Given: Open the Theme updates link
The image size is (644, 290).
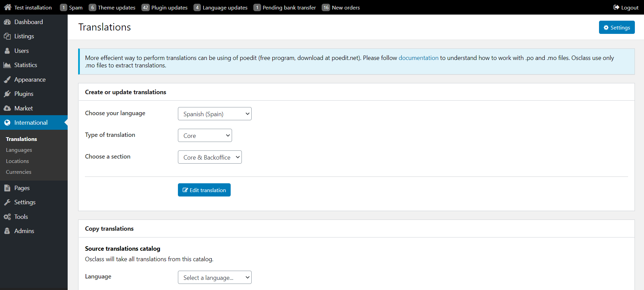Looking at the screenshot, I should click(x=116, y=7).
